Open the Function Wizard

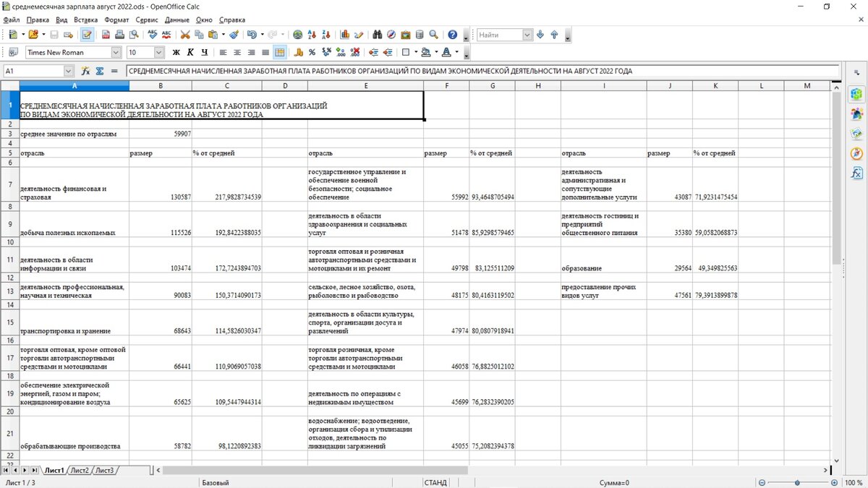click(85, 71)
